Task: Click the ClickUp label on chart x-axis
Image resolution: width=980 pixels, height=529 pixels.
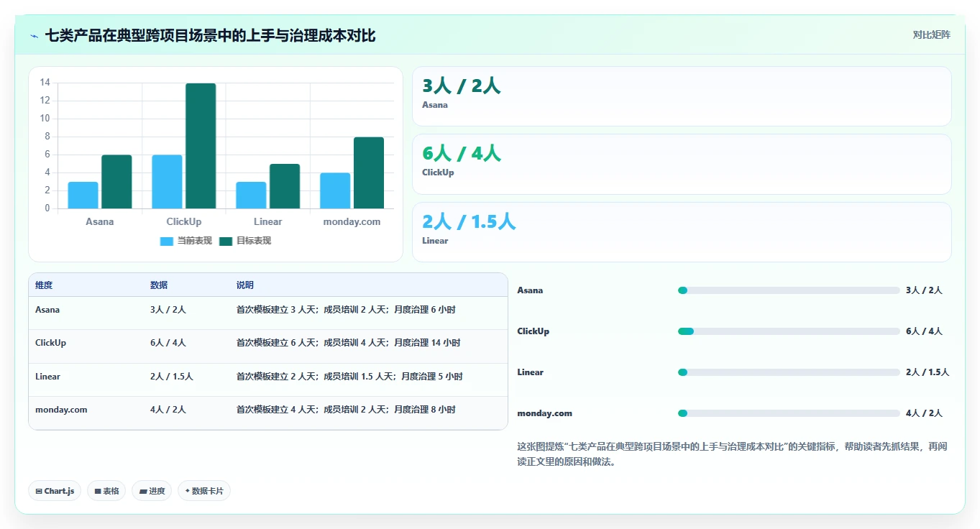Action: (184, 221)
